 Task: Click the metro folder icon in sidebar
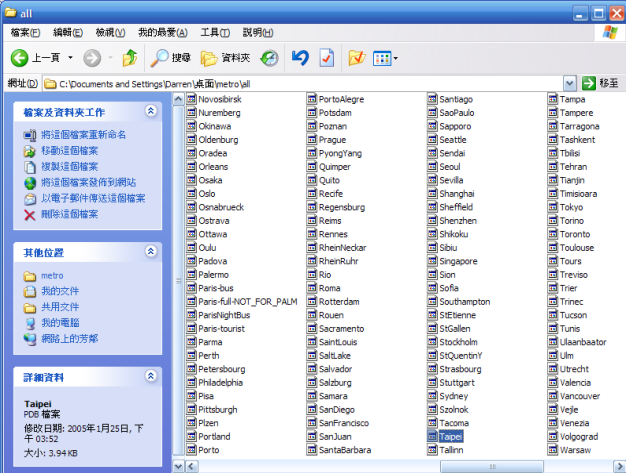pyautogui.click(x=30, y=276)
